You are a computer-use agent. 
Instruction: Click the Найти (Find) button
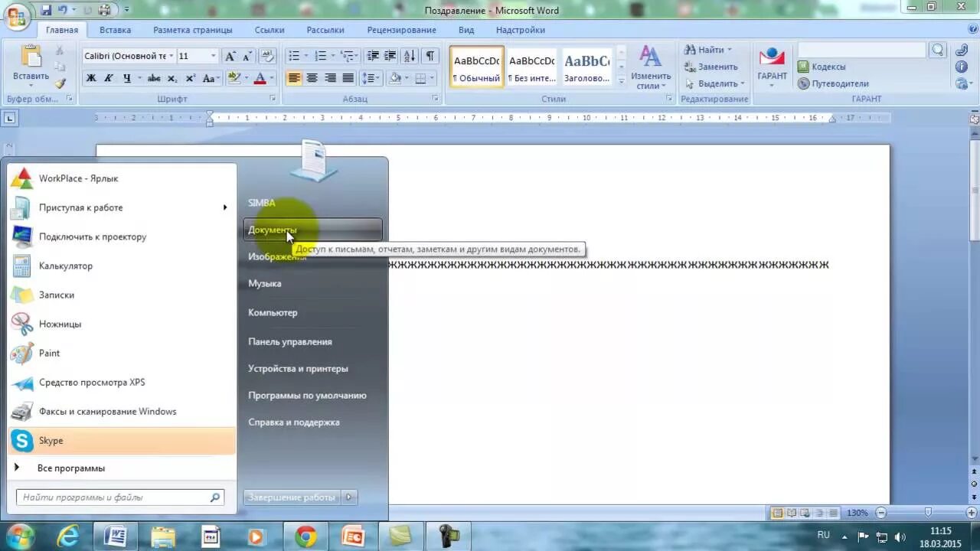708,50
